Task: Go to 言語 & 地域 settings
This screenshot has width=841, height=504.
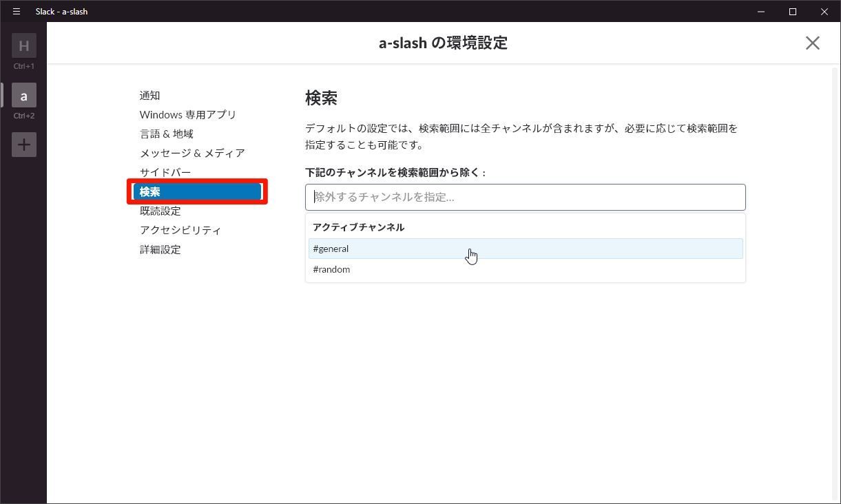Action: coord(167,134)
